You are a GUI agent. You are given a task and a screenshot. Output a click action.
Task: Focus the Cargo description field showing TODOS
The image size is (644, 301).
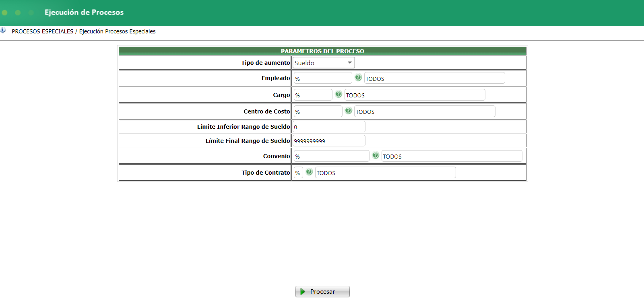(x=415, y=95)
